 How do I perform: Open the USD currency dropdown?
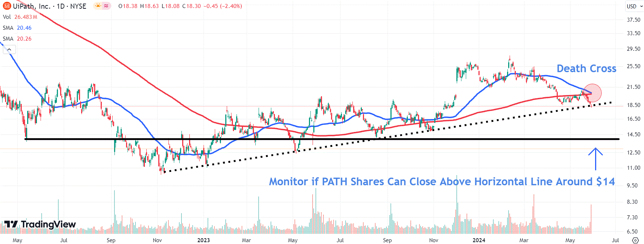[634, 6]
